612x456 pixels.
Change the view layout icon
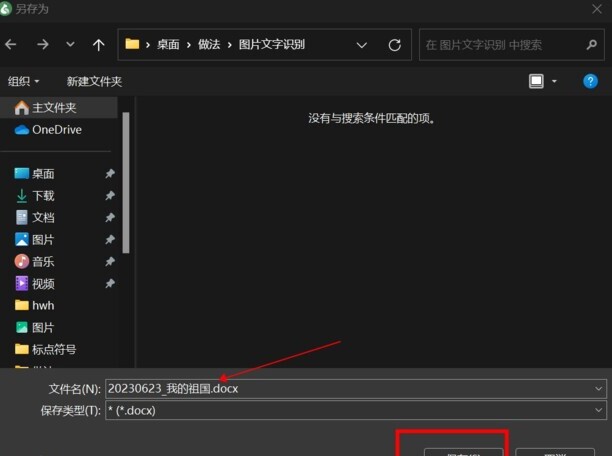(x=536, y=81)
